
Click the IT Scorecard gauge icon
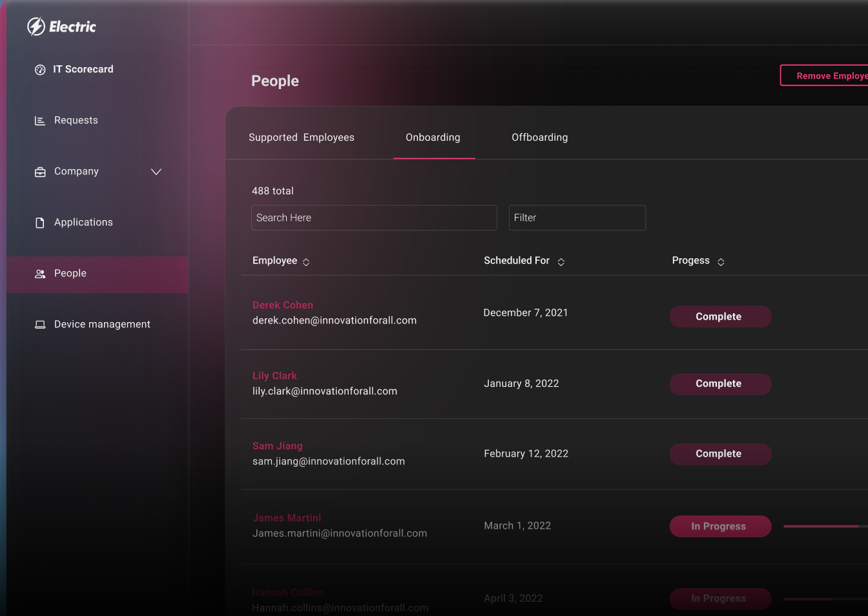tap(40, 70)
